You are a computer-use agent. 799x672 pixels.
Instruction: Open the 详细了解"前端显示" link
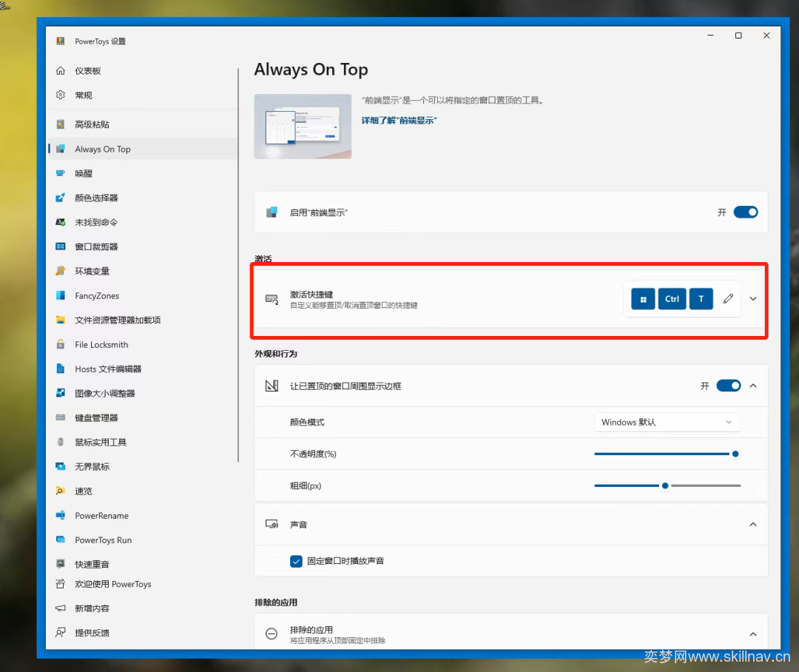point(399,121)
